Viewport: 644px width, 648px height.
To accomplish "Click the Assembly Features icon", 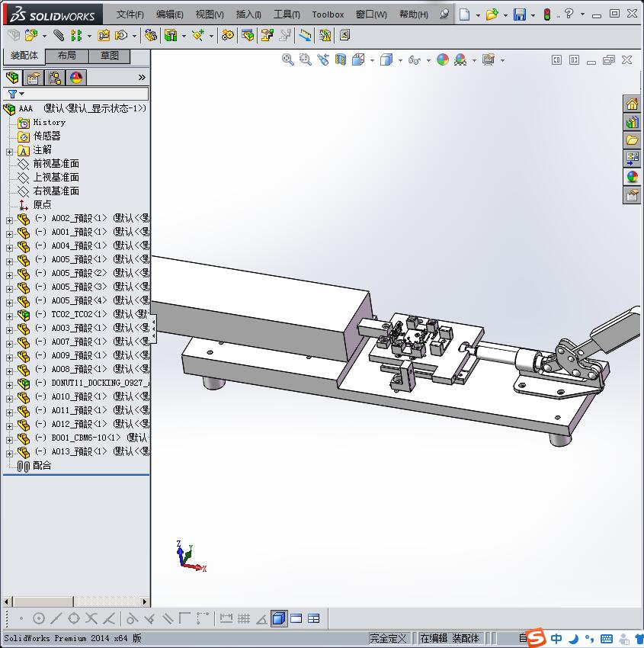I will click(x=171, y=36).
